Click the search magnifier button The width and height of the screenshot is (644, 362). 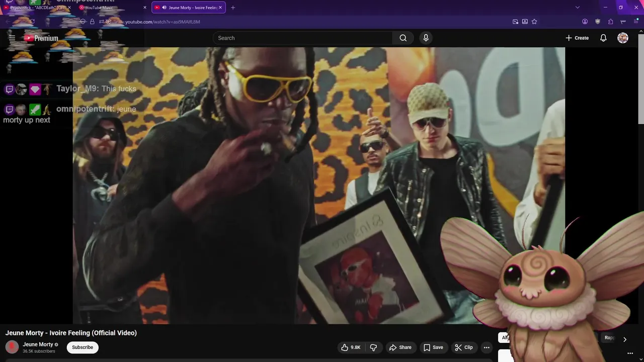[x=403, y=38]
